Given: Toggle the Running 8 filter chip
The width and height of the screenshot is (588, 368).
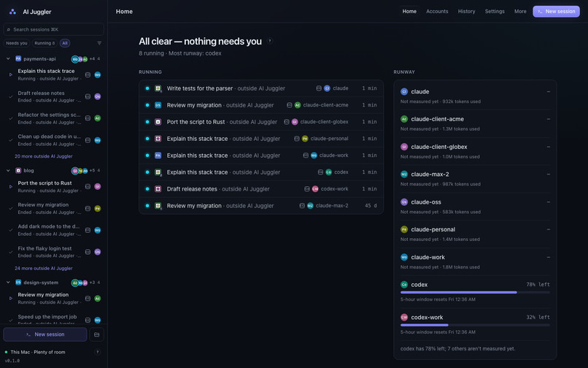Looking at the screenshot, I should tap(45, 43).
